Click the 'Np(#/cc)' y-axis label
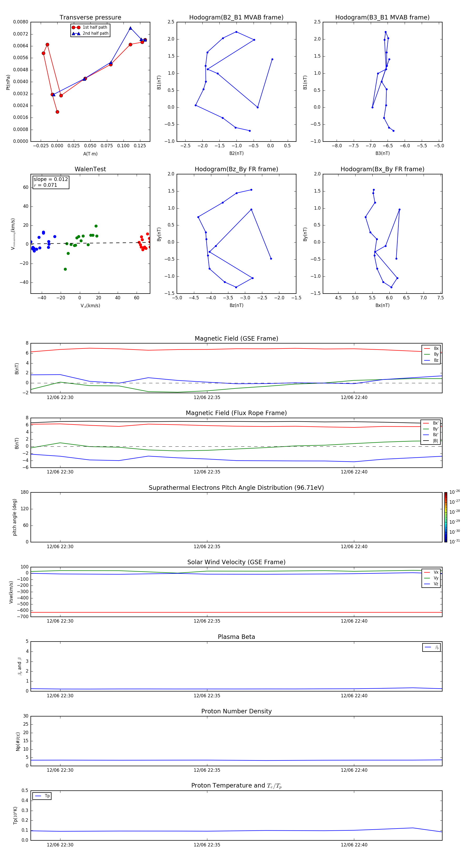Viewport: 473px width, 868px height. [x=18, y=741]
